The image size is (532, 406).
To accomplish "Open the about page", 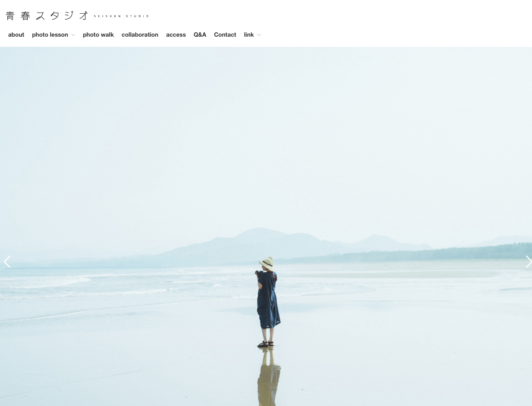I will tap(16, 35).
